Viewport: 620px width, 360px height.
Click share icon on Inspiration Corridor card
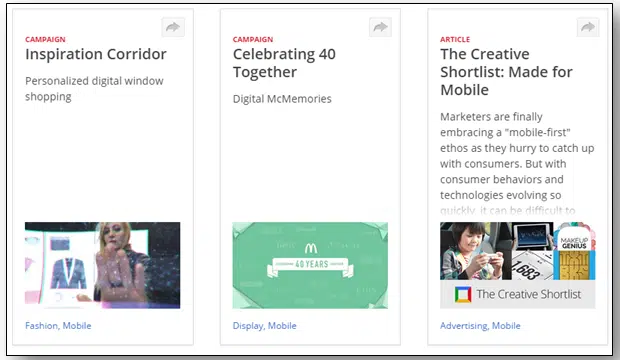pos(173,27)
